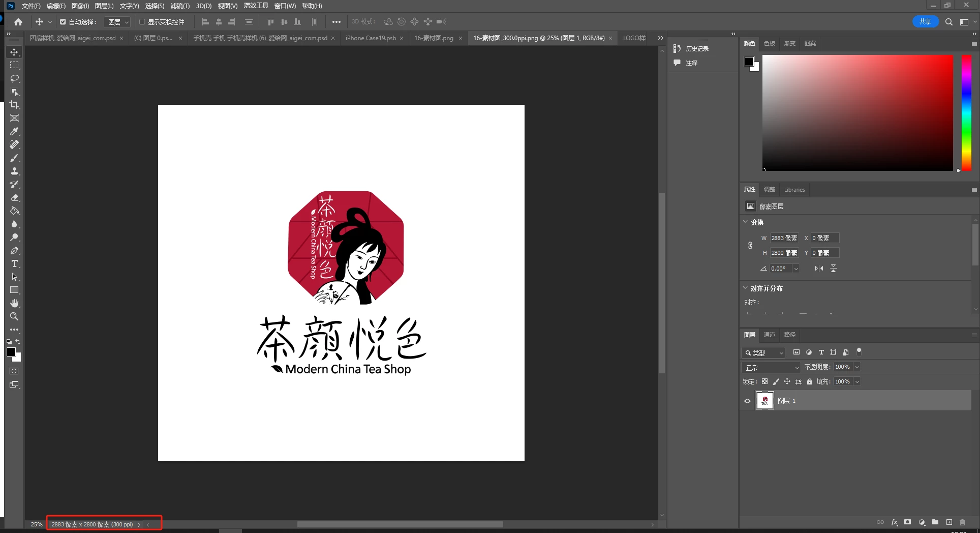980x533 pixels.
Task: Open the Search magnifier icon
Action: pos(948,22)
